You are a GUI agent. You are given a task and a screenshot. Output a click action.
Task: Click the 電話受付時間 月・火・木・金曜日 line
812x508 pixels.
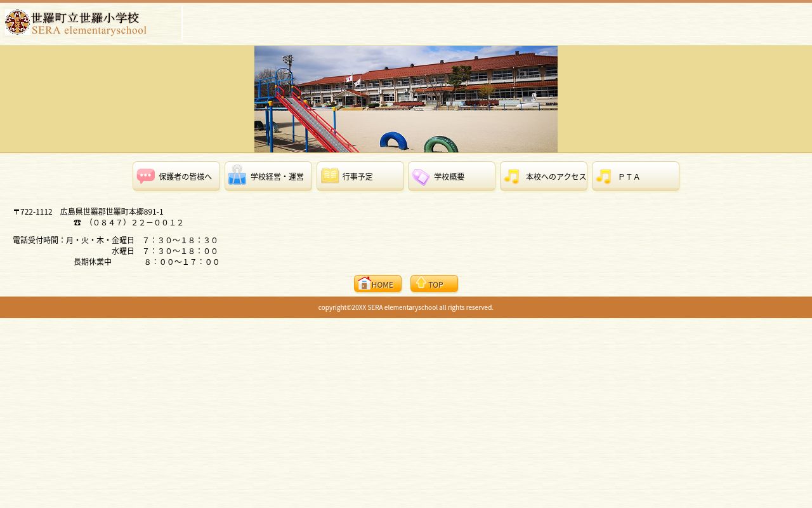pos(115,241)
